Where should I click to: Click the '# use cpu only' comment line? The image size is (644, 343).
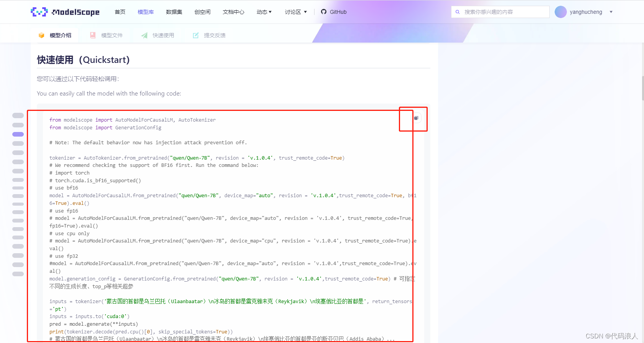69,234
